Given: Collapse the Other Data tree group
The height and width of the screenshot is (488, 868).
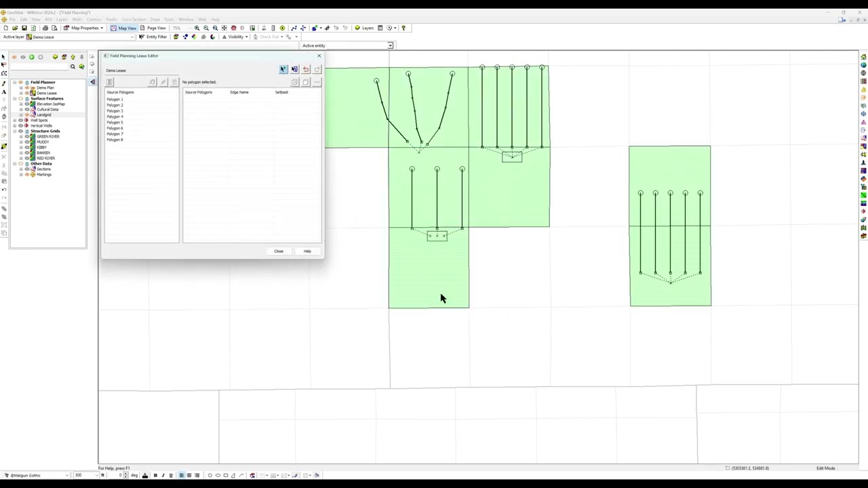Looking at the screenshot, I should pyautogui.click(x=16, y=163).
